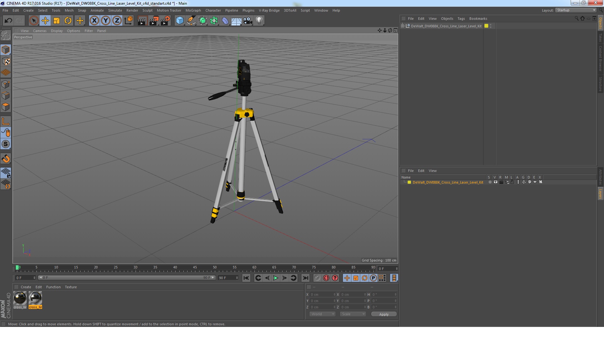Toggle Z axis lock
Viewport: 604px width, 364px height.
point(117,21)
